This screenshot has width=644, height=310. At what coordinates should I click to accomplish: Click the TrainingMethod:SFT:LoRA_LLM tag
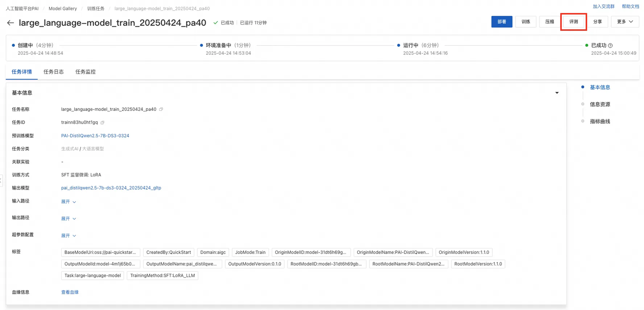coord(163,276)
